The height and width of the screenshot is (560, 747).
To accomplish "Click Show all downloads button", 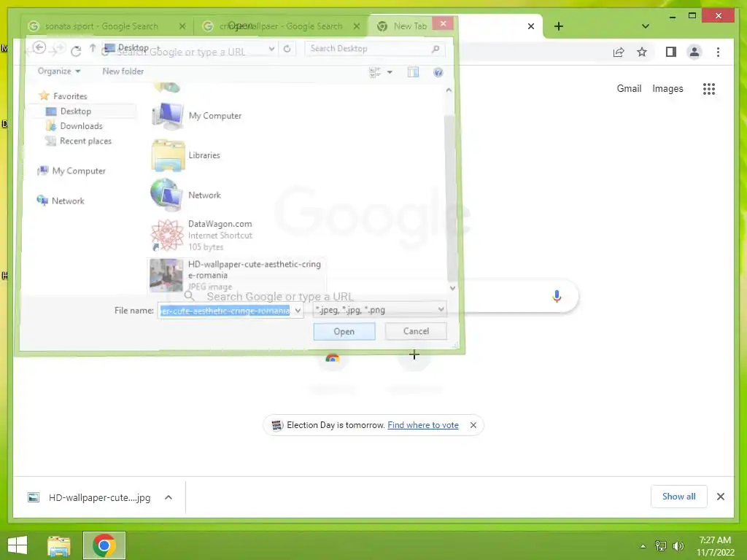I will (x=679, y=497).
